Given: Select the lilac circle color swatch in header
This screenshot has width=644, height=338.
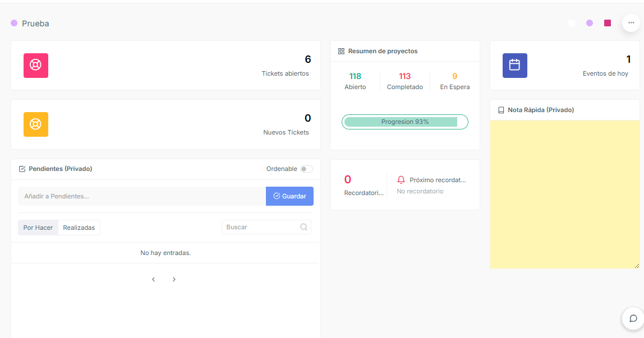Looking at the screenshot, I should (x=590, y=23).
